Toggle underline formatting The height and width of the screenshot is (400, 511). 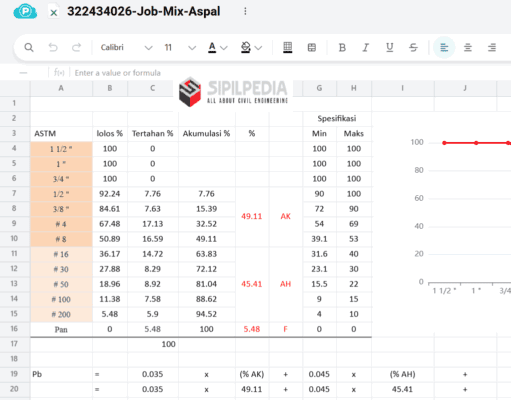389,48
